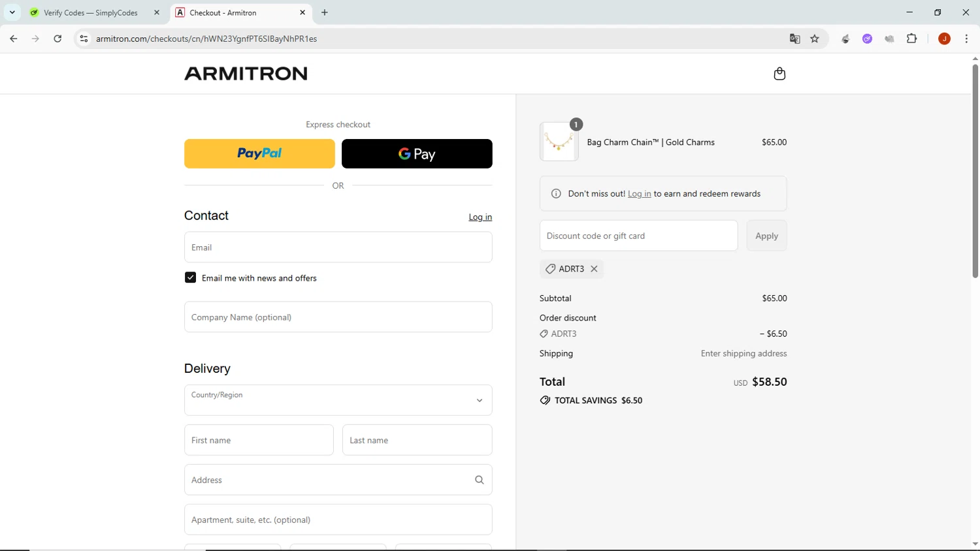Screen dimensions: 980x551
Task: Click the Apply discount button
Action: pyautogui.click(x=766, y=236)
